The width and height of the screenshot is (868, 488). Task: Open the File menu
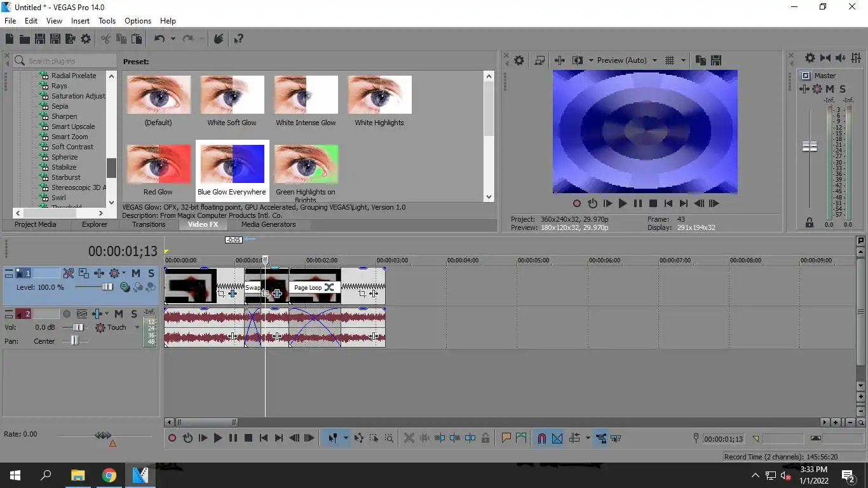(x=10, y=21)
